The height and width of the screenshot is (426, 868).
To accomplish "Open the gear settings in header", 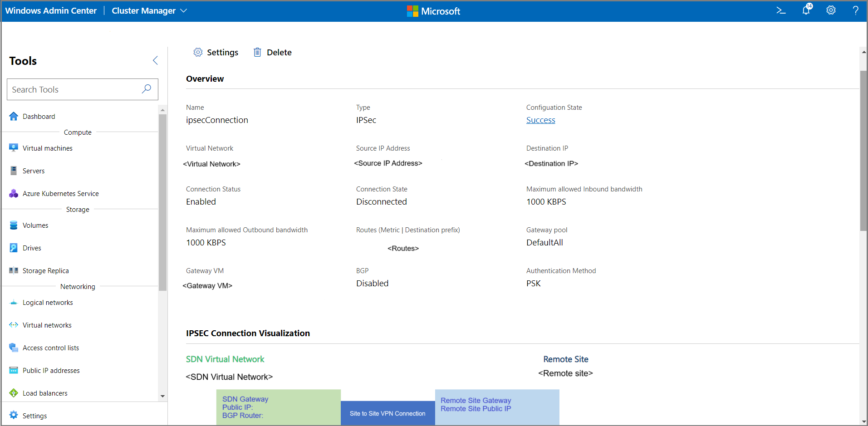I will tap(831, 10).
